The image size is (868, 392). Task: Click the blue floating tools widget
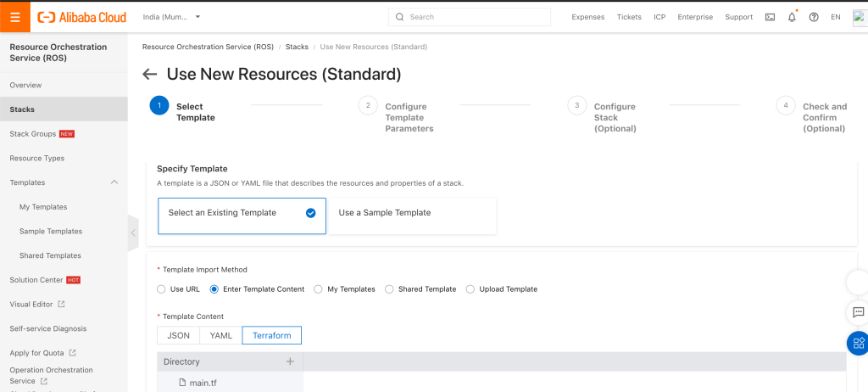(x=858, y=343)
